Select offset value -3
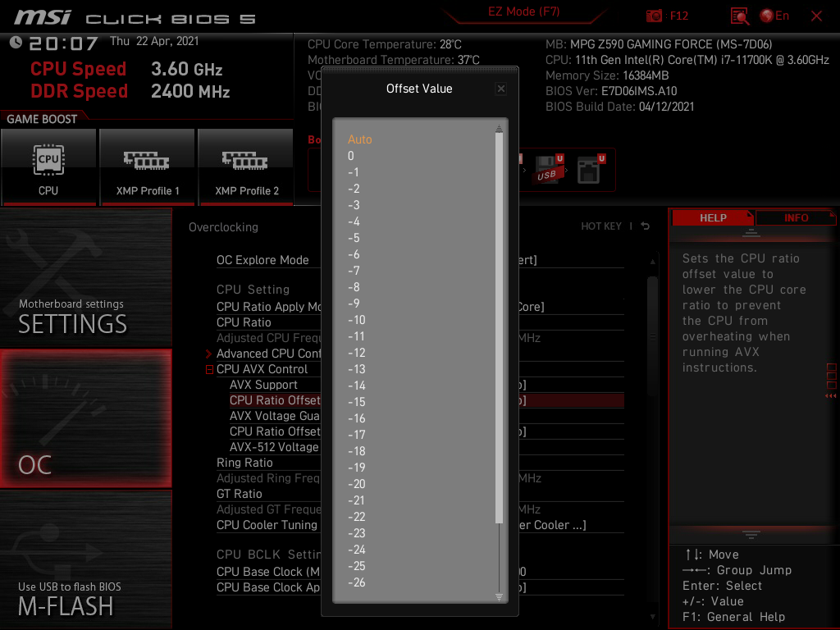This screenshot has width=840, height=630. [x=354, y=205]
